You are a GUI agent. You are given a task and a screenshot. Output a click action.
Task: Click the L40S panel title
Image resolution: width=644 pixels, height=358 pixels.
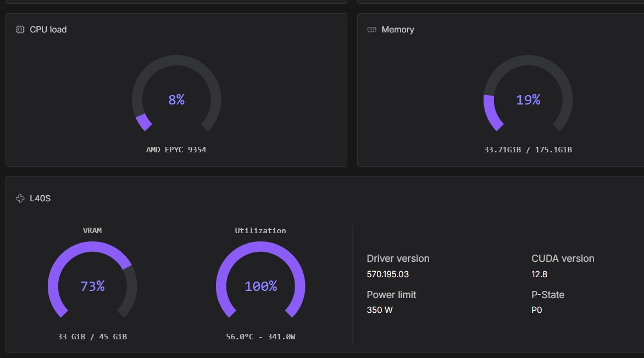click(x=40, y=199)
